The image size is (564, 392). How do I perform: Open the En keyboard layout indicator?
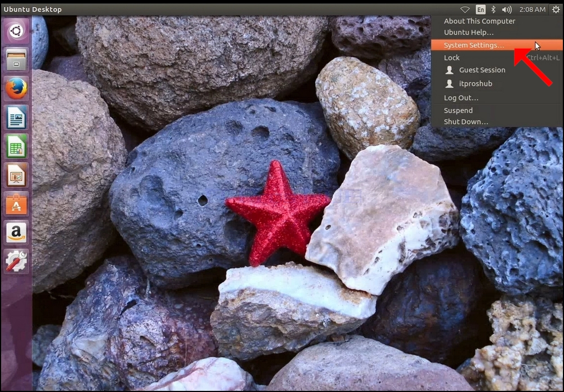pyautogui.click(x=481, y=9)
